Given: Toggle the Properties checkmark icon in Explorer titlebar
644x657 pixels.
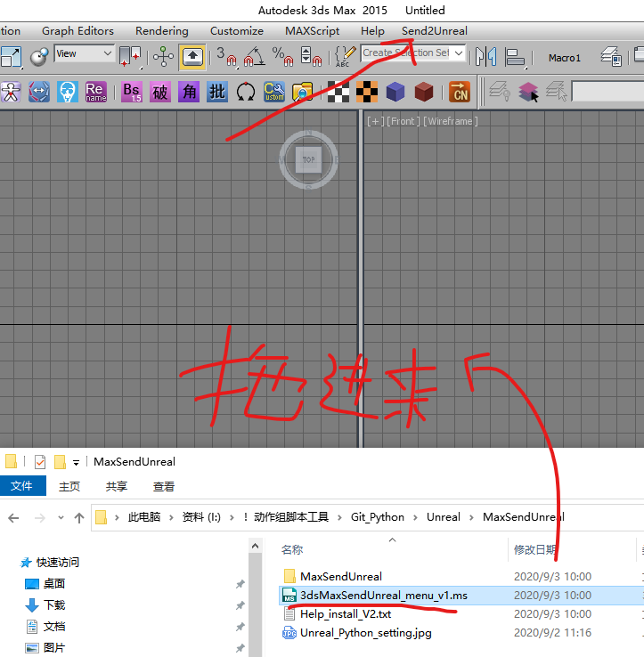Looking at the screenshot, I should (x=40, y=462).
